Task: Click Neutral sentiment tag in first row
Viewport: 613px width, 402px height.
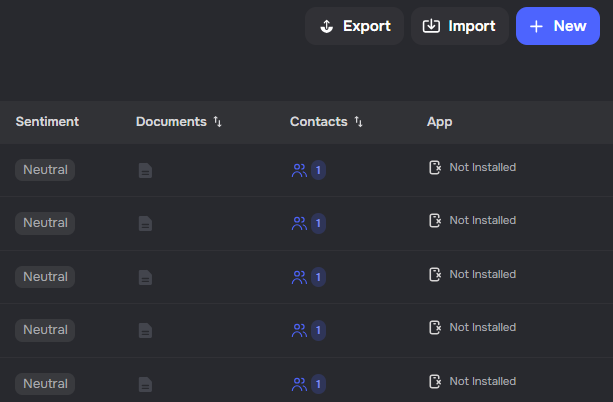Action: coord(45,170)
